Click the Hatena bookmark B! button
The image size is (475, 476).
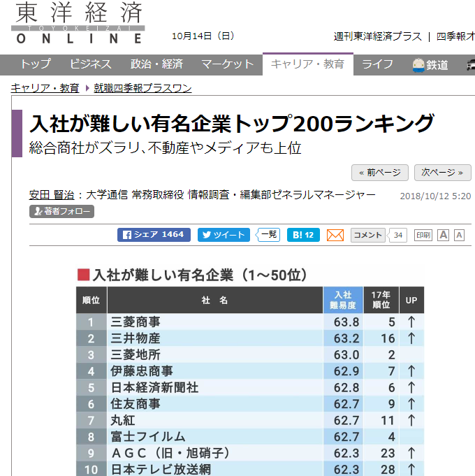(x=302, y=235)
